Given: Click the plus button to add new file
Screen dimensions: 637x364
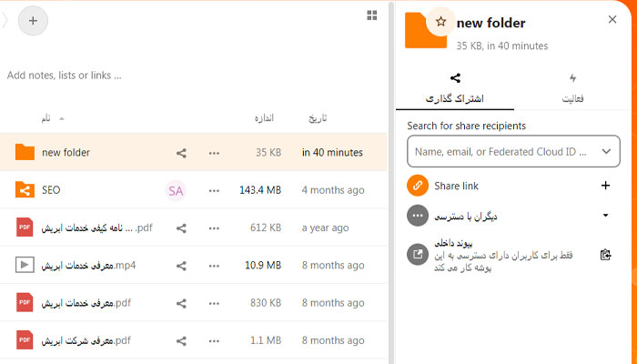Looking at the screenshot, I should (33, 21).
